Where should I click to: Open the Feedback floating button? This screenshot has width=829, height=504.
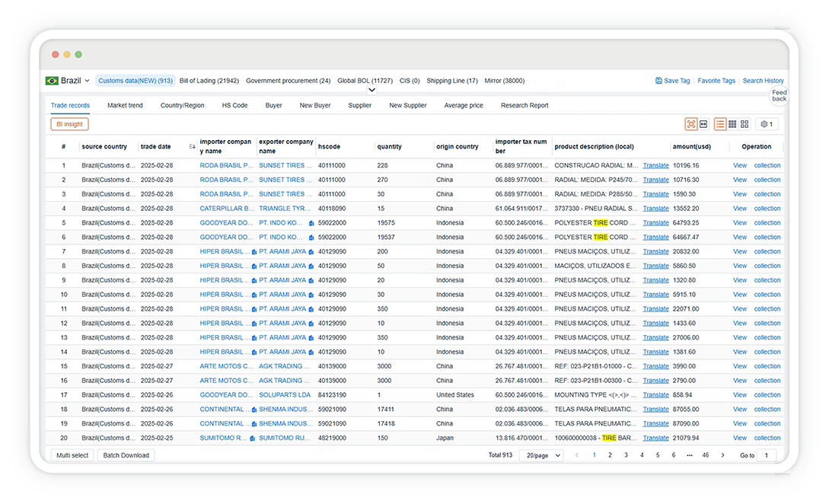coord(779,96)
